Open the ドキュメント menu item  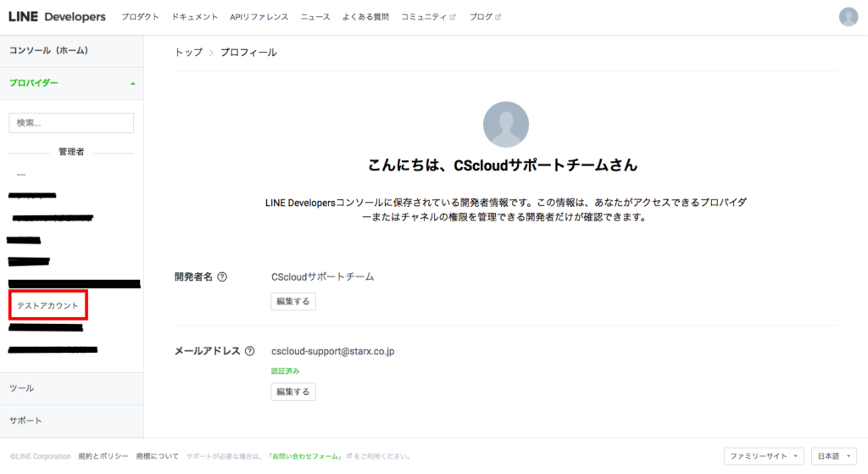point(194,17)
